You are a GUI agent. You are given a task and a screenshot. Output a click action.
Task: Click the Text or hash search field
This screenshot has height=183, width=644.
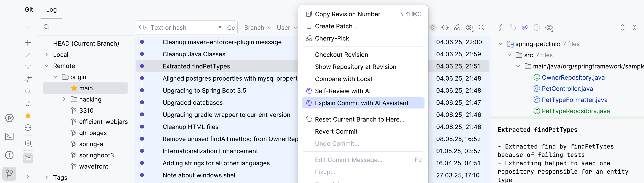pyautogui.click(x=180, y=27)
